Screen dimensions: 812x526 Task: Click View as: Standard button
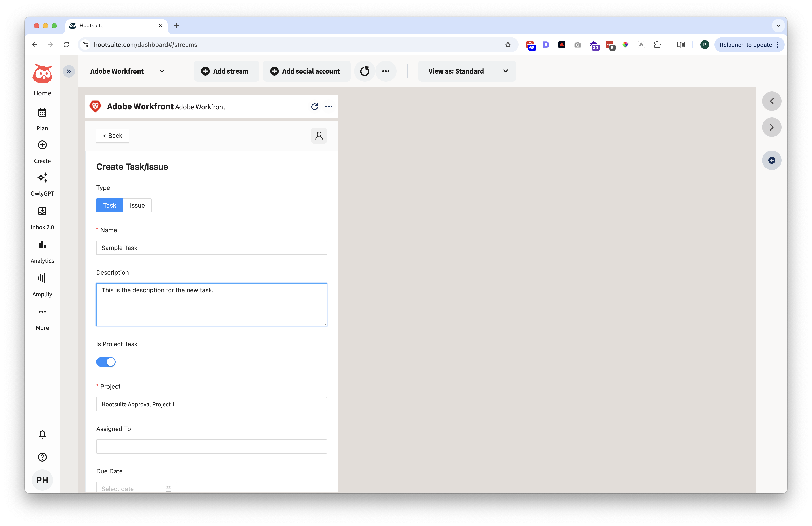(x=456, y=71)
